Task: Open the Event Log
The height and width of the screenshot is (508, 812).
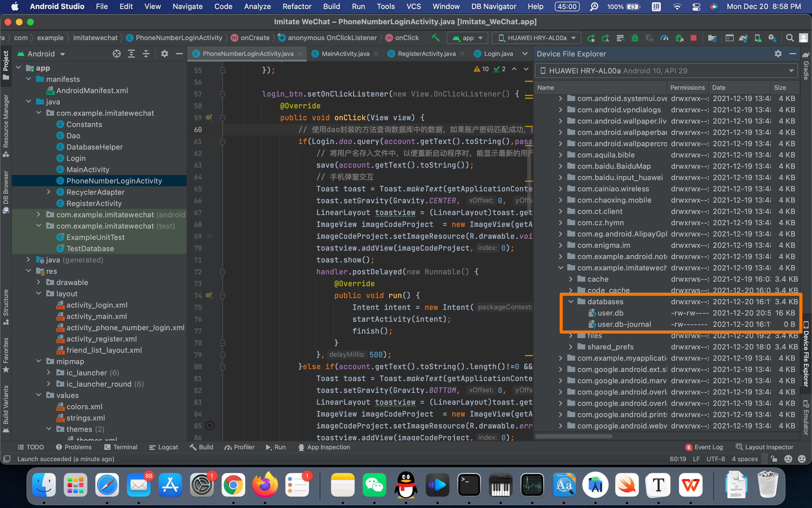Action: pos(704,447)
